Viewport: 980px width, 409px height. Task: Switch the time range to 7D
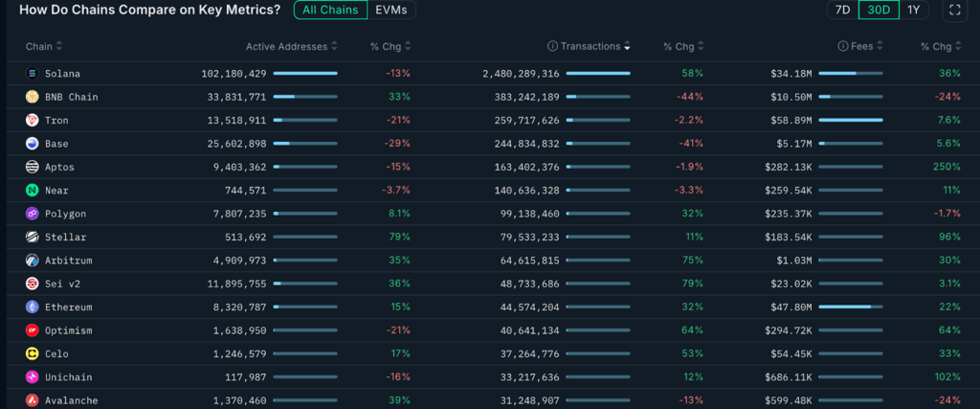tap(842, 10)
